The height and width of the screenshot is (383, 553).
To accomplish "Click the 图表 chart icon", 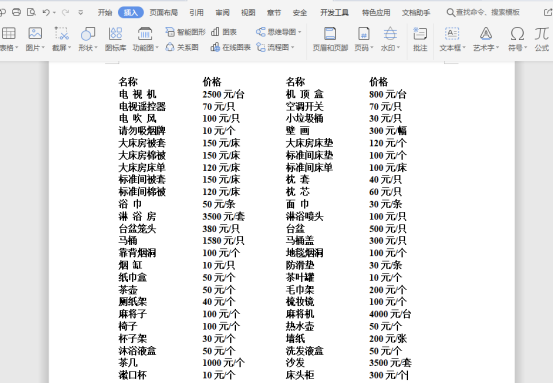I will [224, 32].
